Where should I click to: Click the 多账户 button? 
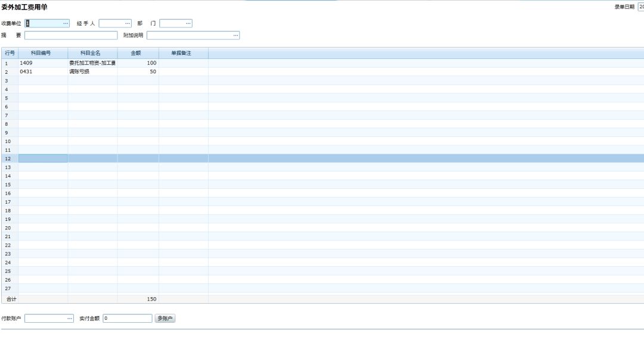[x=165, y=318]
